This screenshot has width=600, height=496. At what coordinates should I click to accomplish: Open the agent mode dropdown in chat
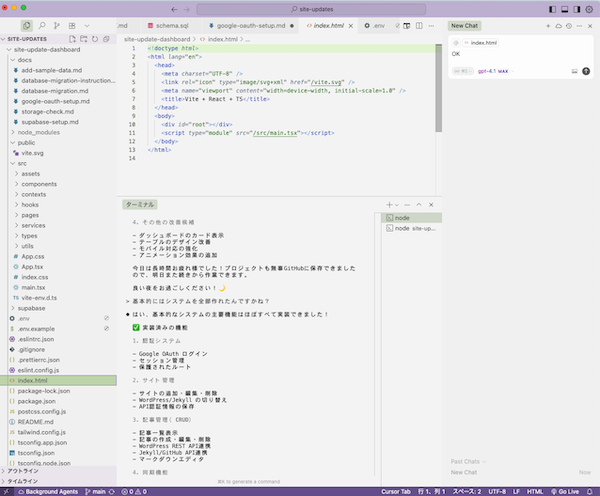tap(463, 71)
